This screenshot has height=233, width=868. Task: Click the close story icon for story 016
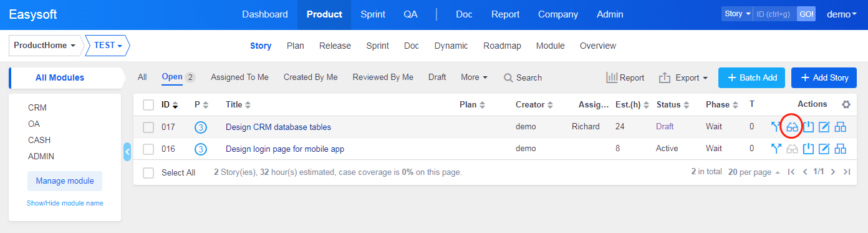pyautogui.click(x=809, y=149)
